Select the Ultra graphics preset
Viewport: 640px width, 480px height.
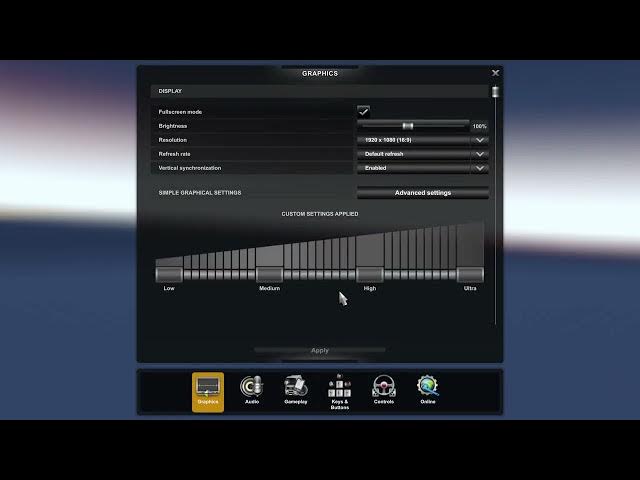[x=470, y=275]
